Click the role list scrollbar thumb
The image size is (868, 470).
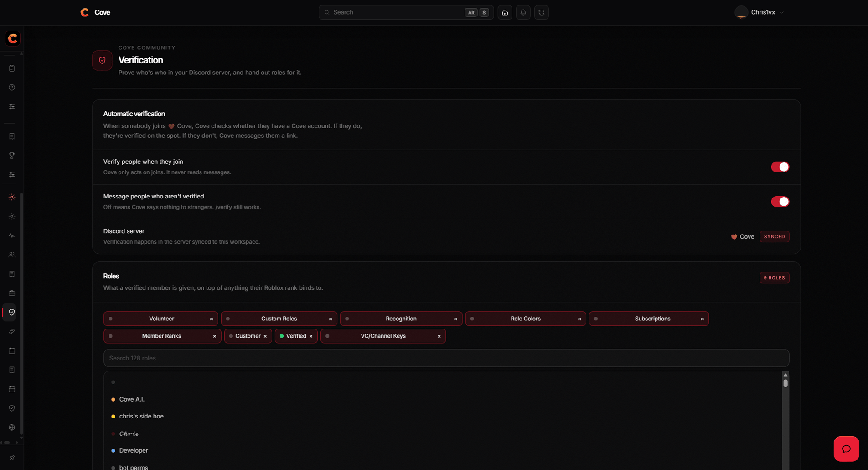[x=785, y=383]
